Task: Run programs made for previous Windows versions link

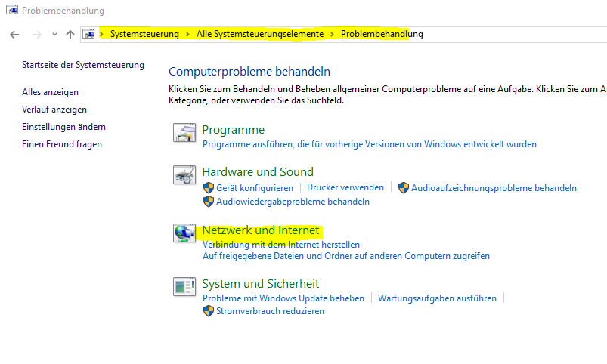Action: [370, 144]
